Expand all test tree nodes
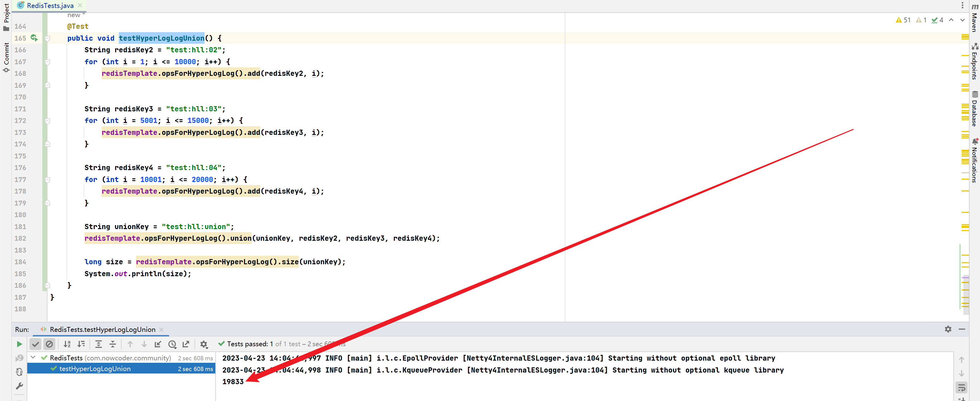Image resolution: width=980 pixels, height=401 pixels. [99, 344]
